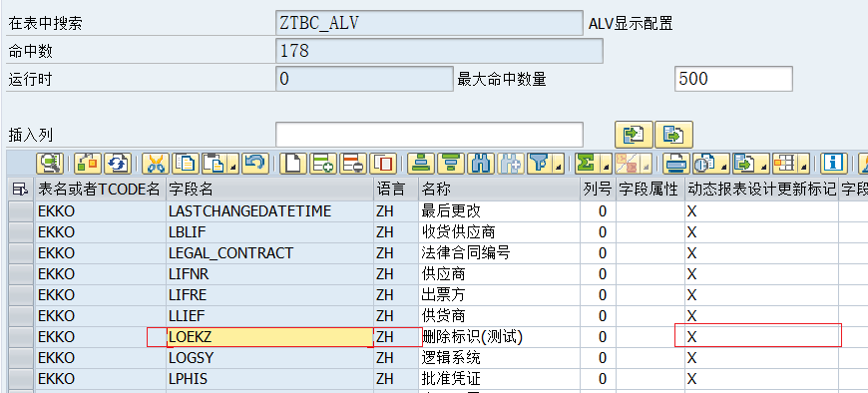Screen dimensions: 868x393
Task: Click the Set filter funnel icon
Action: (x=539, y=164)
